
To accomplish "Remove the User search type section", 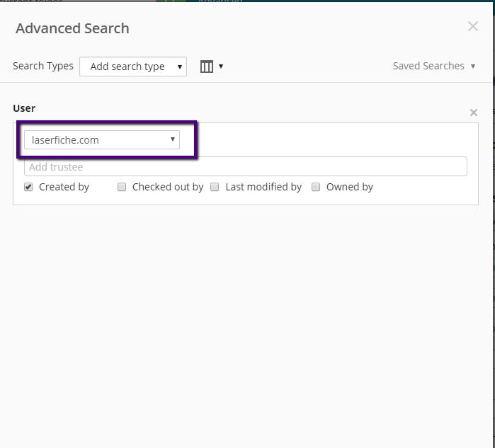I will tap(474, 113).
